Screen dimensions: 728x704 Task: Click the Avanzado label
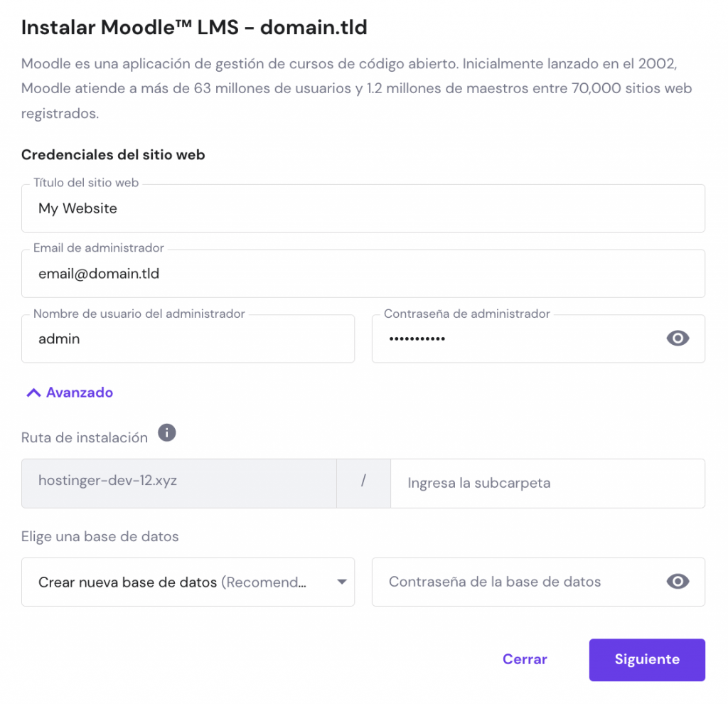[79, 392]
